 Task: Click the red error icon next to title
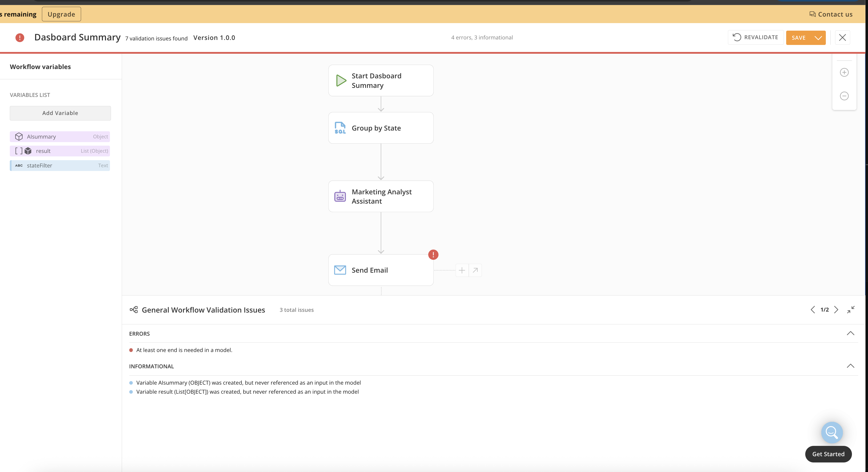[20, 37]
